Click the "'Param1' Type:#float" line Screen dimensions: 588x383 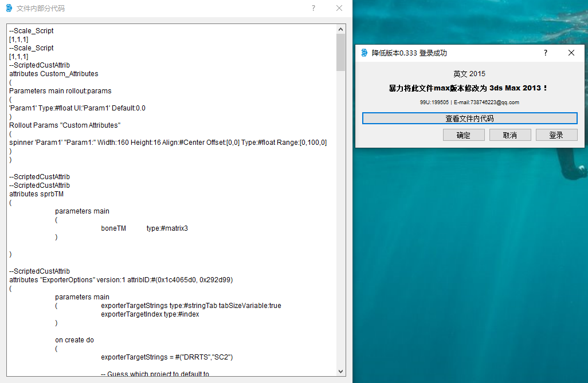click(77, 108)
